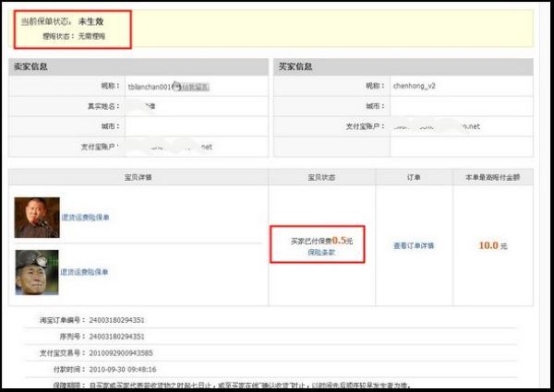Click the 宝贝状态 column header
Image resolution: width=554 pixels, height=392 pixels.
click(x=321, y=175)
